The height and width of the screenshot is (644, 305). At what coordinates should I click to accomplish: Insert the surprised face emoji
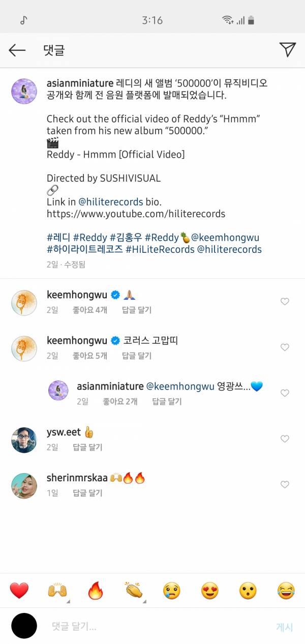[x=248, y=591]
